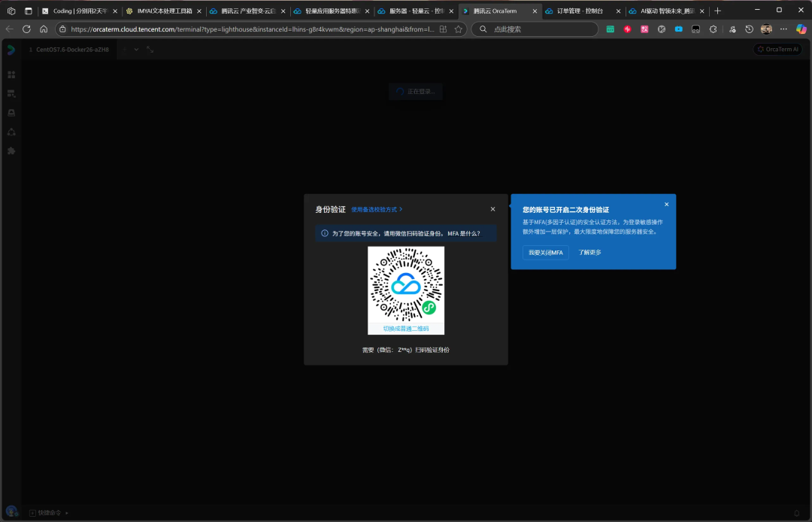Dismiss the blue MFA notice popup
This screenshot has width=812, height=522.
click(666, 205)
